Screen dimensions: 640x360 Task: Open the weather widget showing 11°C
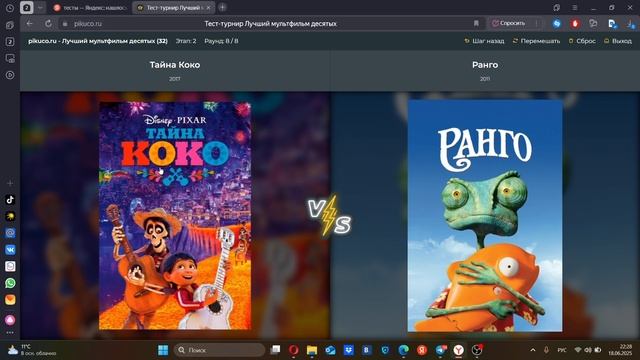[x=32, y=350]
